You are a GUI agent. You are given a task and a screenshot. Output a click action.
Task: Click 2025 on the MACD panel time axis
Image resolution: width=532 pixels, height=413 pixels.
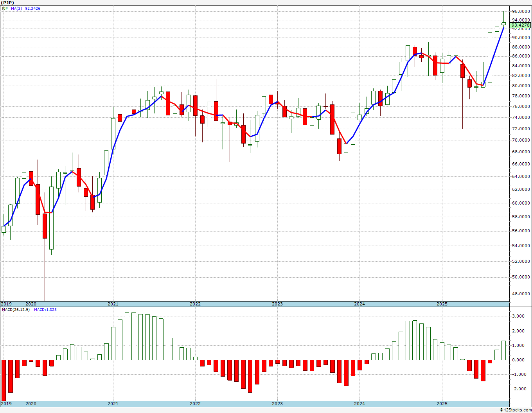pos(442,404)
